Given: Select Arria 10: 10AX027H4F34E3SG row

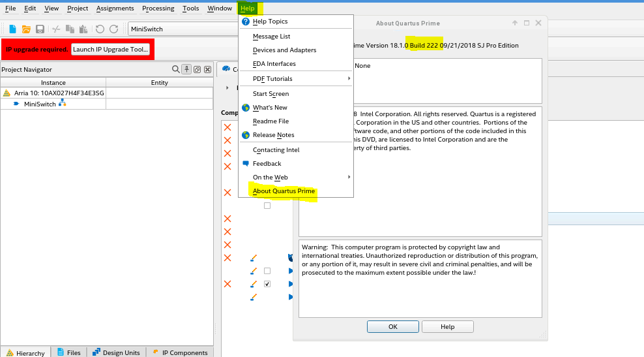Looking at the screenshot, I should click(x=107, y=93).
